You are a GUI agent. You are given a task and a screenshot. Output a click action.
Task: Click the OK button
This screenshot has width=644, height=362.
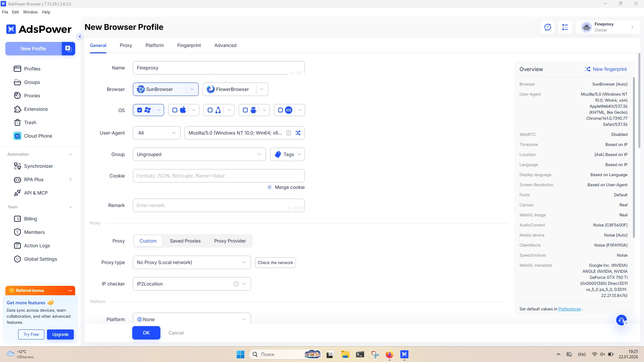point(146,333)
